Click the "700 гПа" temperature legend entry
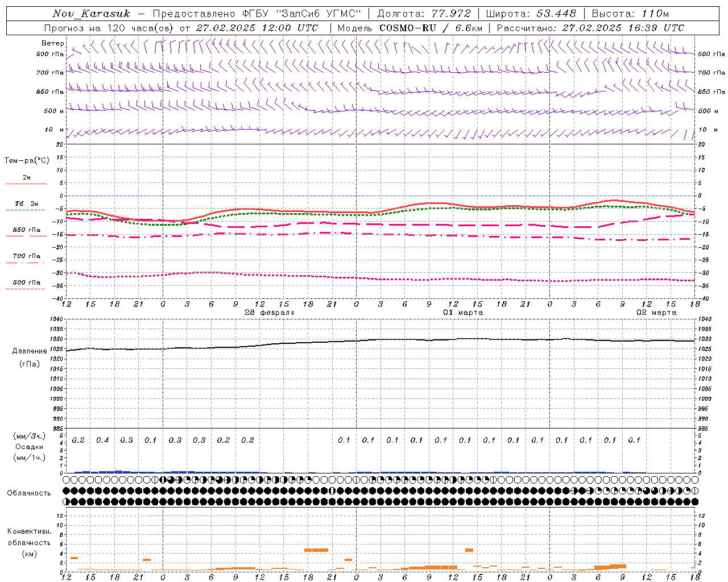The image size is (728, 582). [27, 256]
